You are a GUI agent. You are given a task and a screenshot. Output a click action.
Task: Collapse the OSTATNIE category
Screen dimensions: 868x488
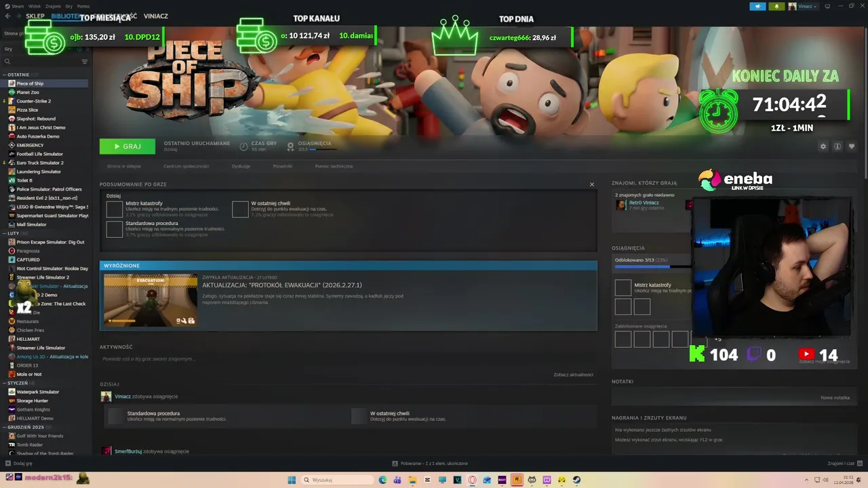5,75
